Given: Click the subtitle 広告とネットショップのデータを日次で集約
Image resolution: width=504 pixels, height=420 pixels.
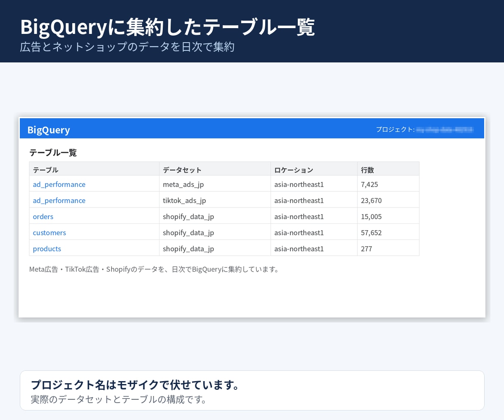Looking at the screenshot, I should point(127,47).
